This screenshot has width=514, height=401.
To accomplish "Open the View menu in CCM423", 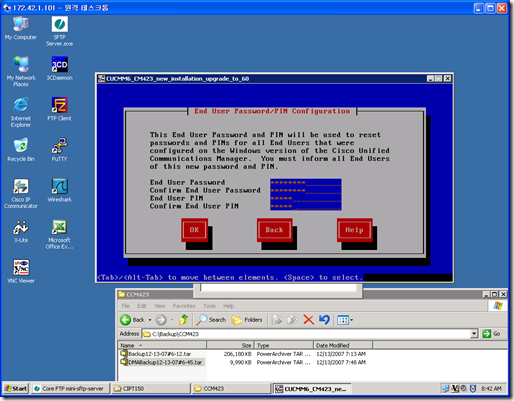I will pos(160,306).
